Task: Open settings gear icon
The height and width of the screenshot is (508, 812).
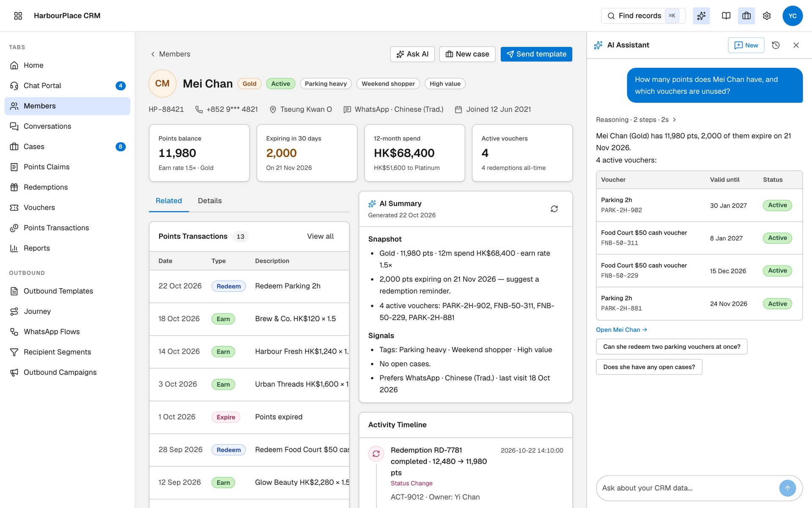Action: click(x=767, y=16)
